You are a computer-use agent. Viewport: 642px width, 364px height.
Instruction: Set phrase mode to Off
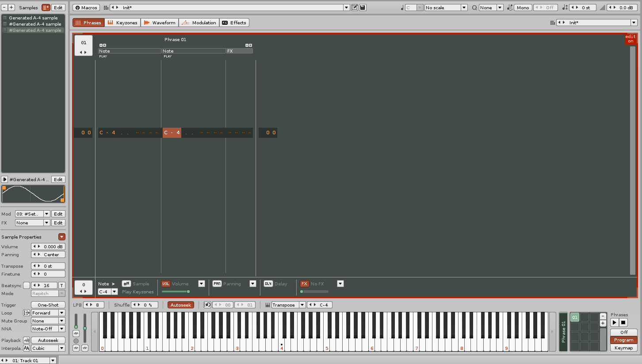coord(624,332)
